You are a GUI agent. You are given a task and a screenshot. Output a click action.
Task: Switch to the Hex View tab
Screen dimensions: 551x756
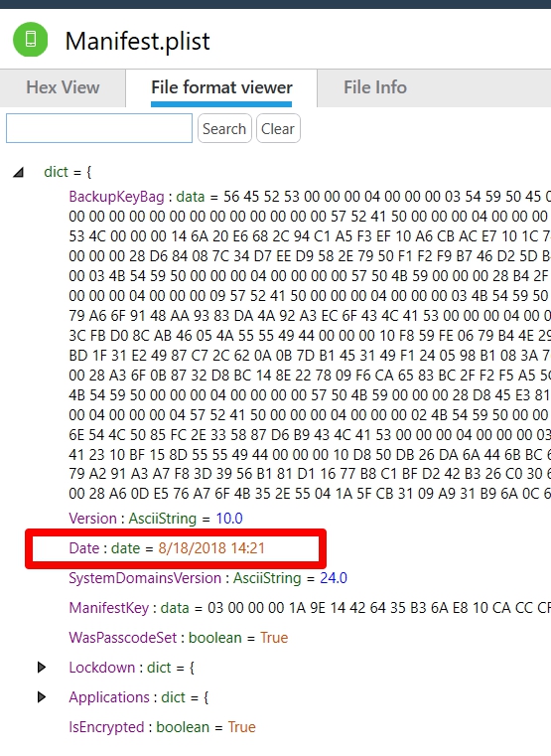pos(63,87)
